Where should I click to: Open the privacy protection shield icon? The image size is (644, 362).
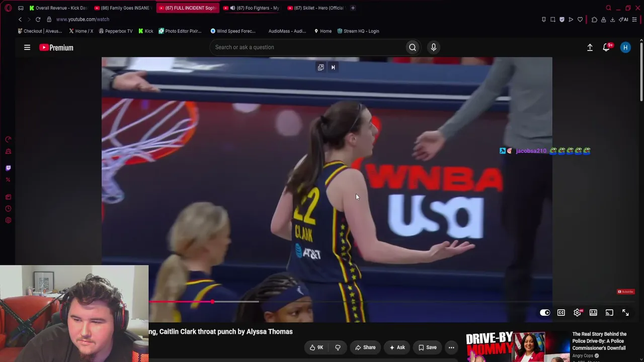click(561, 20)
